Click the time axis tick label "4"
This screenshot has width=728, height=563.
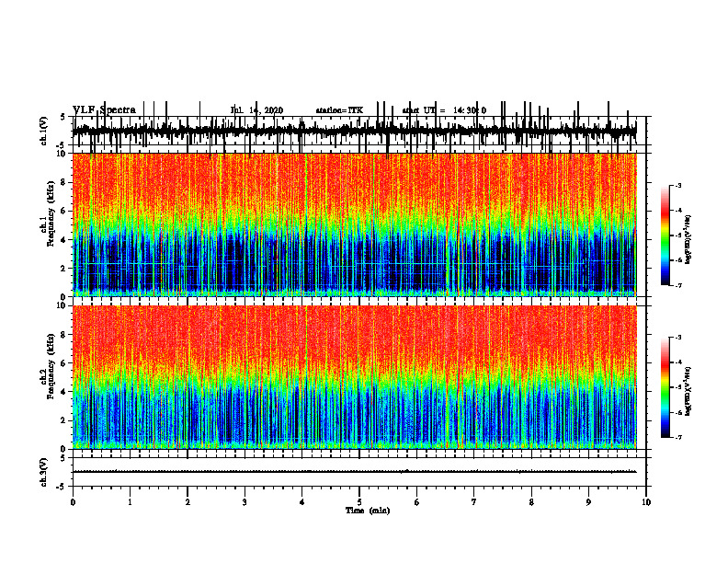click(302, 502)
